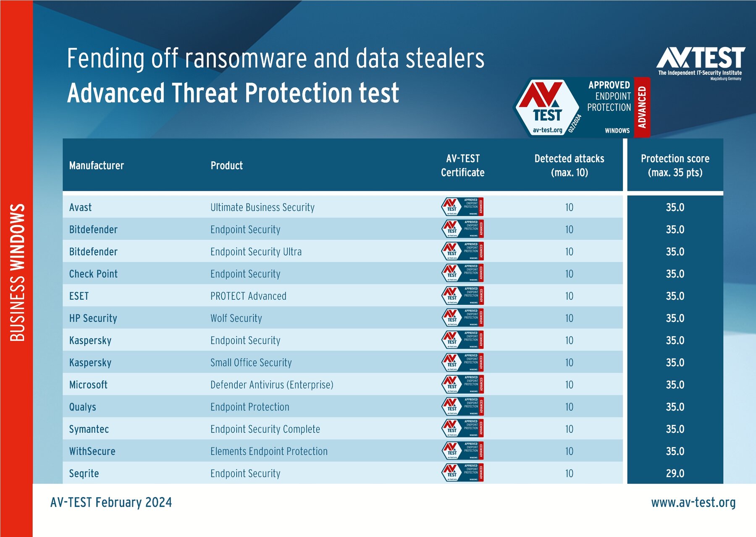This screenshot has height=537, width=756.
Task: Select the Microsoft row certificate badge
Action: (x=462, y=384)
